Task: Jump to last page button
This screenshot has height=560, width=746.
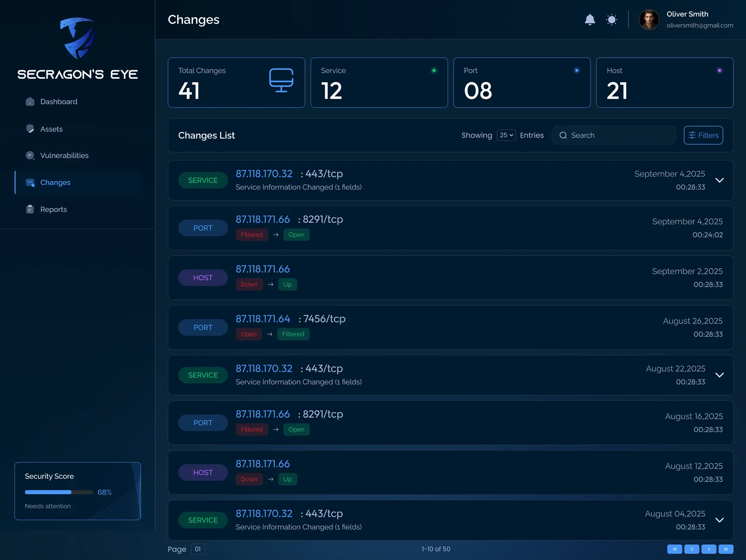Action: click(726, 549)
